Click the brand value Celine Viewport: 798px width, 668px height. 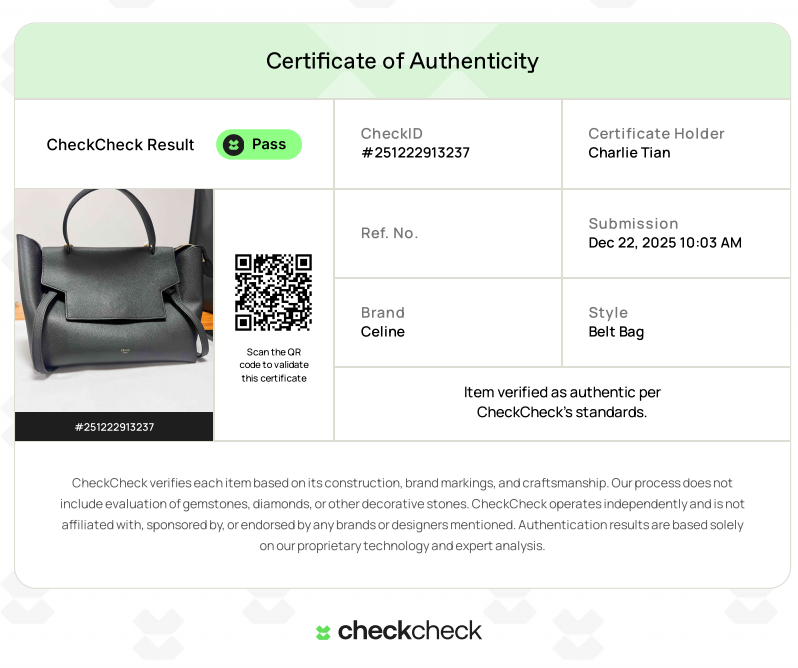tap(383, 332)
